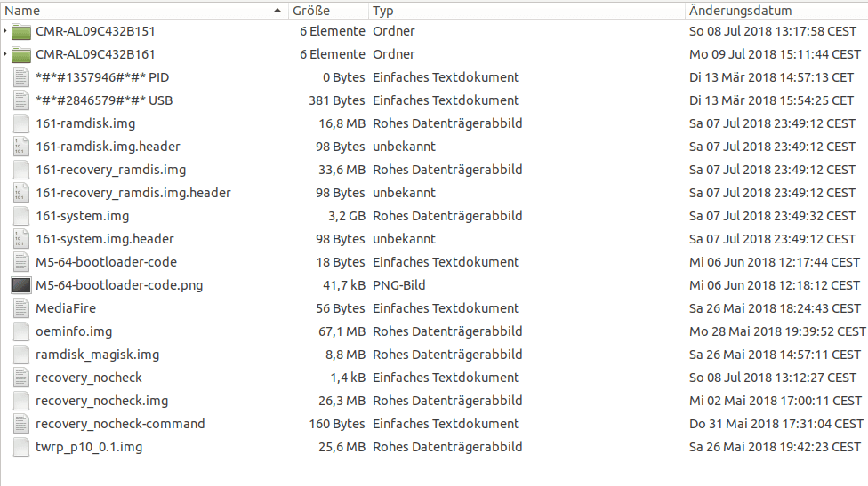Click the recovery_nocheck-command text document icon
Image resolution: width=868 pixels, height=486 pixels.
pyautogui.click(x=21, y=424)
